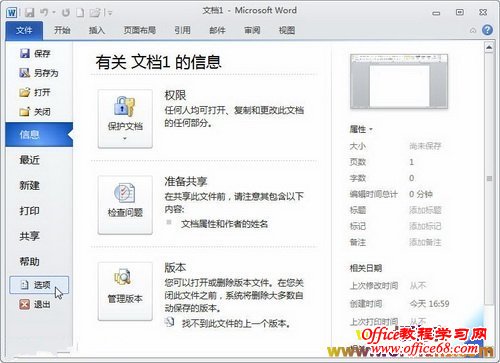Click the 今天 16:59 creation time value
The width and height of the screenshot is (500, 363).
click(429, 304)
